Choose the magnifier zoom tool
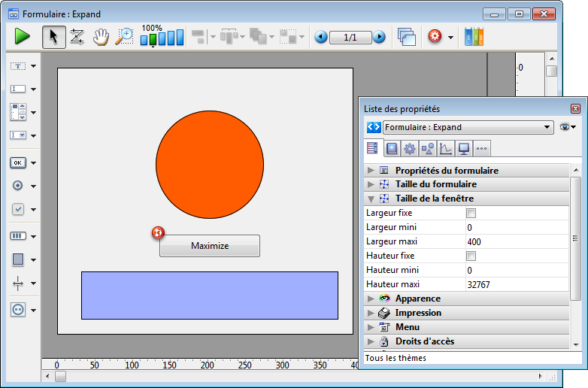 coord(124,37)
